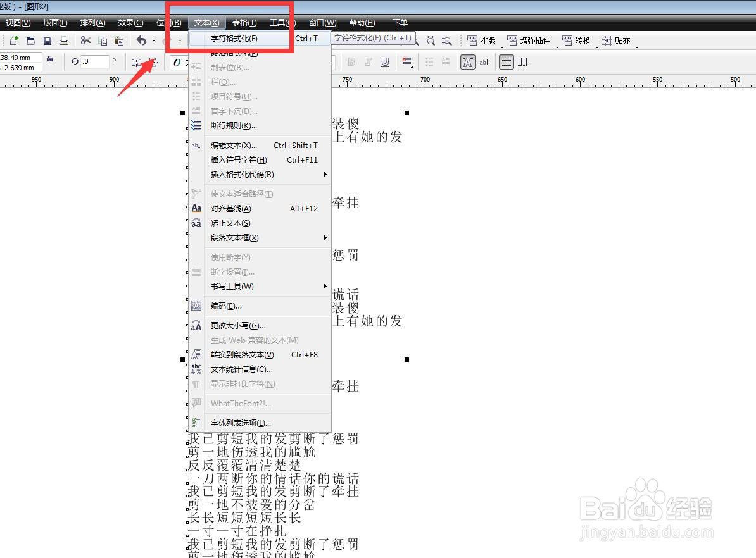Choose 编辑文本(X)... menu entry
This screenshot has height=558, width=756.
coord(260,145)
